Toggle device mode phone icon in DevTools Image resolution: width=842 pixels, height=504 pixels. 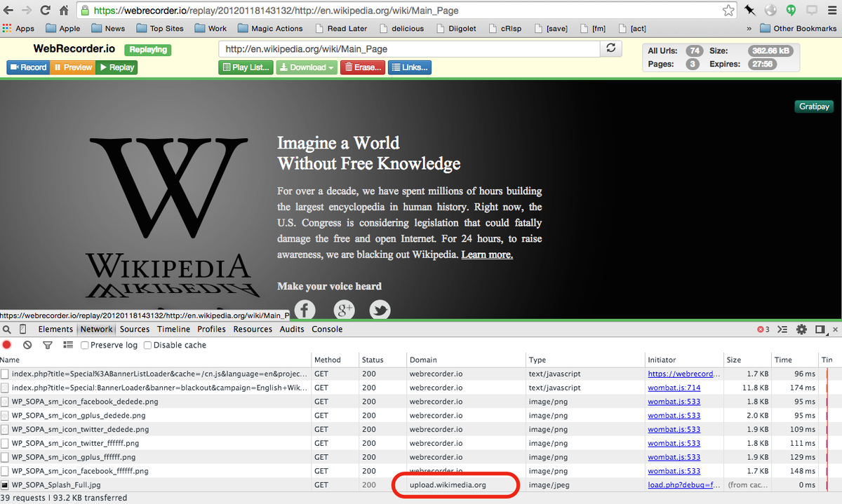[23, 329]
